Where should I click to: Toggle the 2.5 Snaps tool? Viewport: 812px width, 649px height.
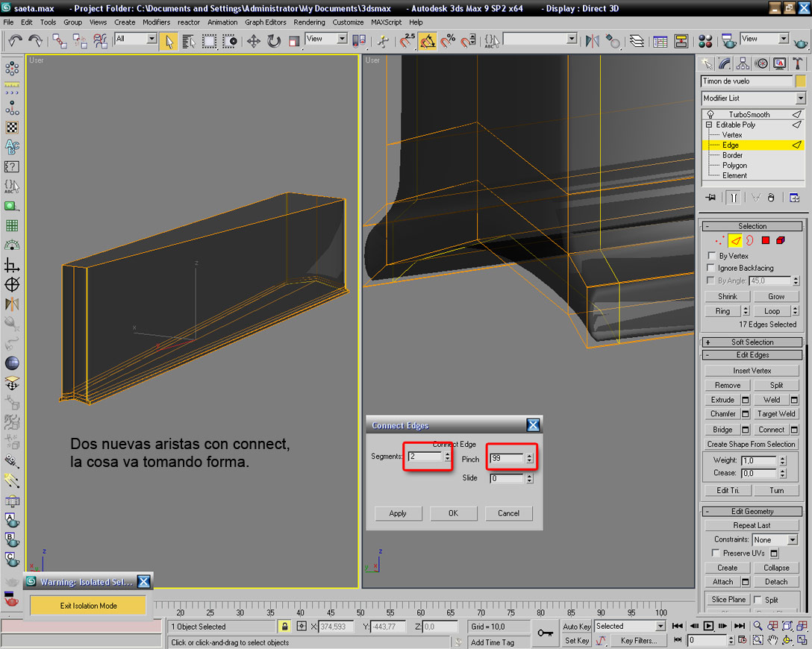407,41
